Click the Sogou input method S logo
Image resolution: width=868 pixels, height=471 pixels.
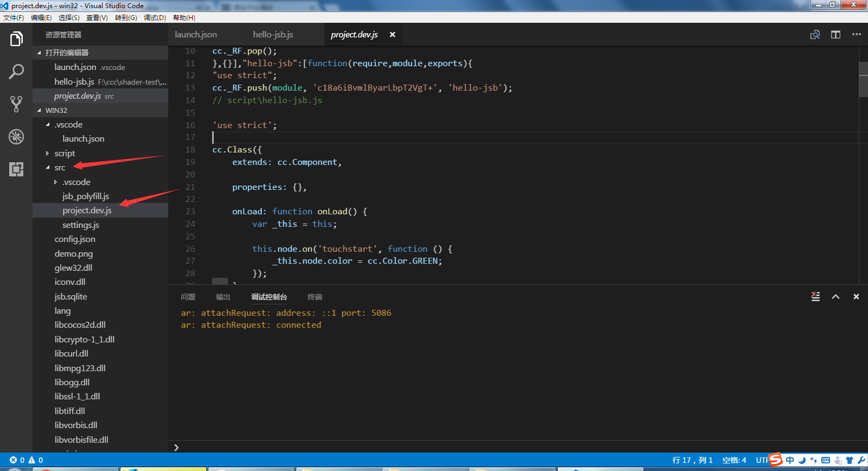tap(776, 460)
